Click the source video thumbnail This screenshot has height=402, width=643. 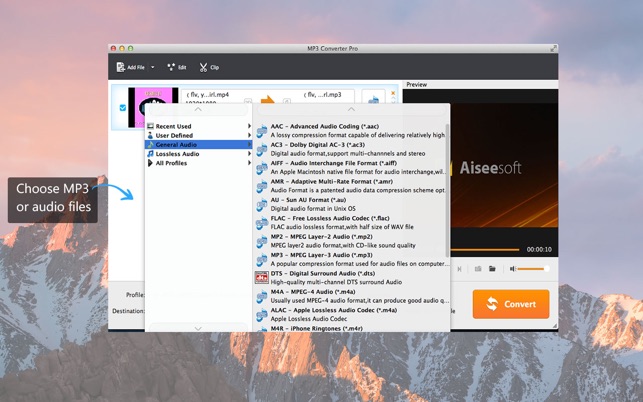(153, 108)
